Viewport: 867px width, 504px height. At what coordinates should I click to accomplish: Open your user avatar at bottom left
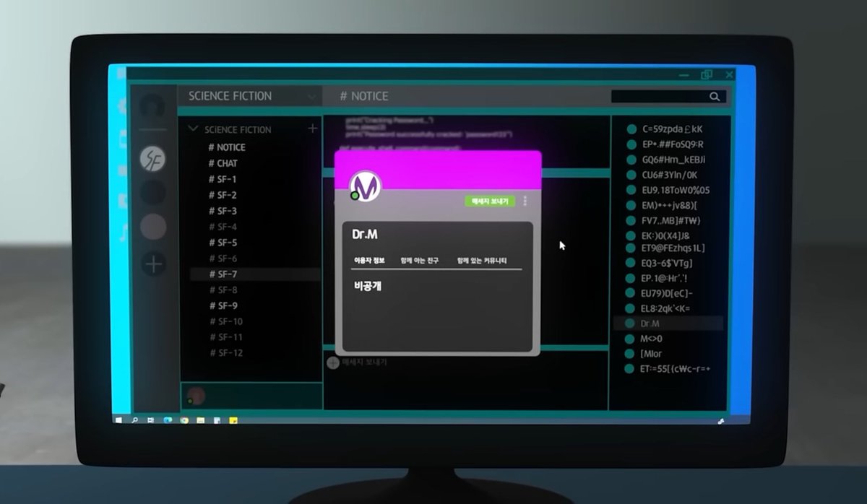click(196, 396)
